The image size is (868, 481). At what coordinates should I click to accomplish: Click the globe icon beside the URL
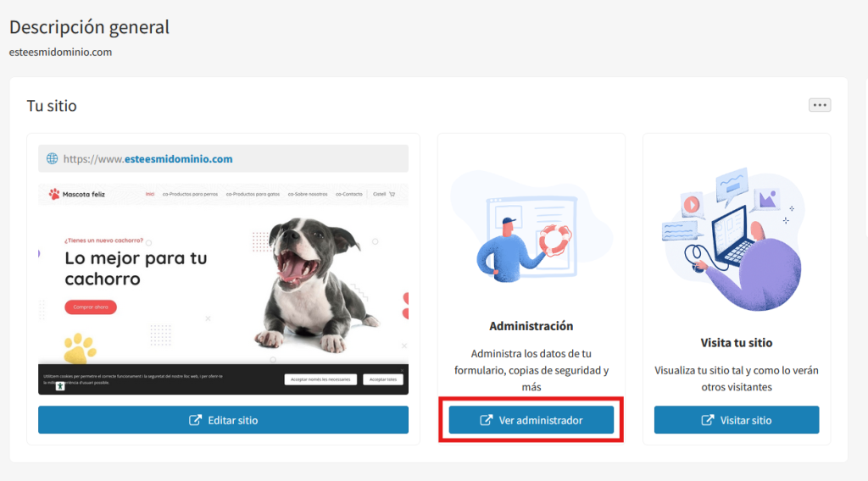pyautogui.click(x=52, y=158)
